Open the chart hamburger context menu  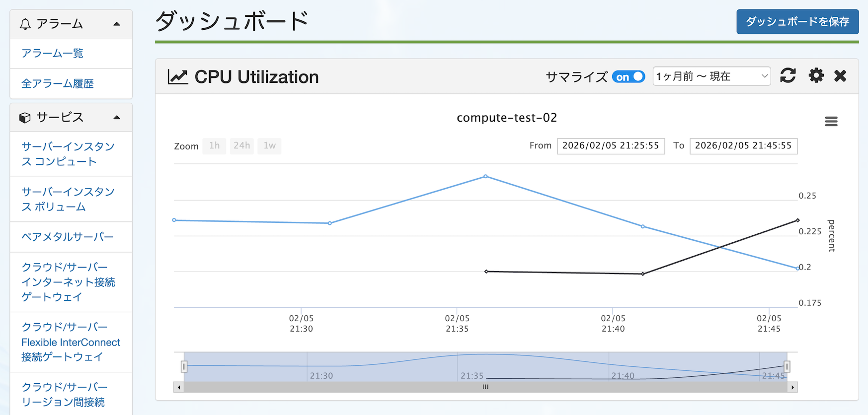pos(831,122)
